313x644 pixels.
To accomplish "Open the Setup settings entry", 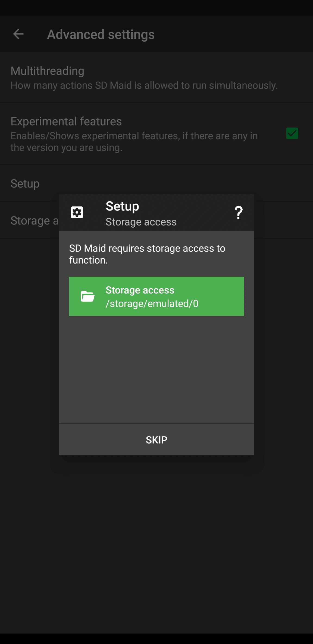I will [156, 183].
